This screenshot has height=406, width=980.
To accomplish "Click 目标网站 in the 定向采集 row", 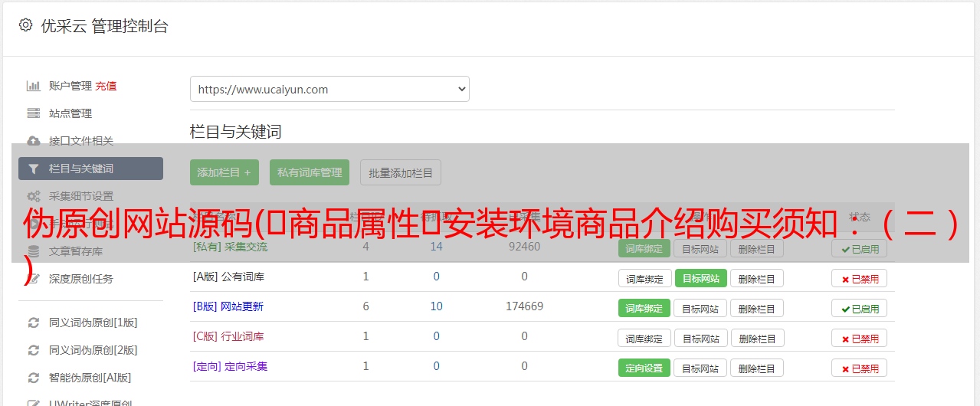I will pyautogui.click(x=700, y=368).
